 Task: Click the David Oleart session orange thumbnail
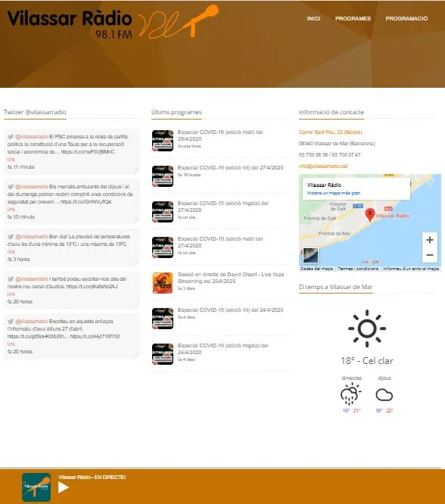tap(163, 283)
